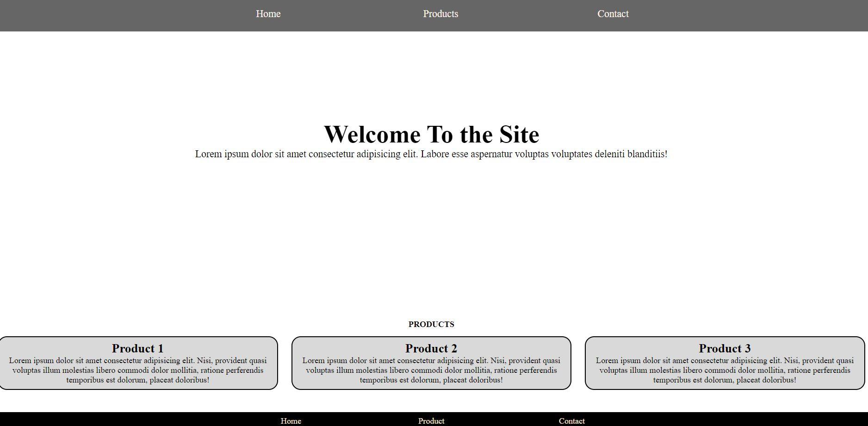
Task: Click the PRODUCTS section heading
Action: coord(431,324)
